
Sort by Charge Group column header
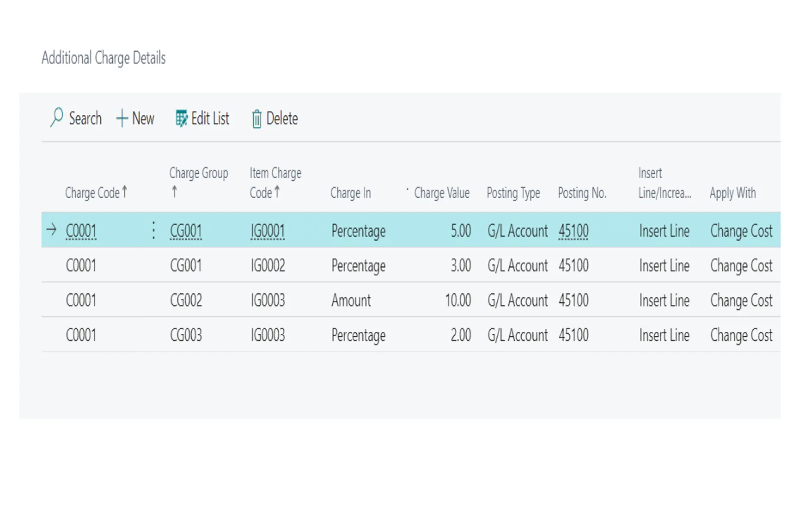(x=198, y=182)
